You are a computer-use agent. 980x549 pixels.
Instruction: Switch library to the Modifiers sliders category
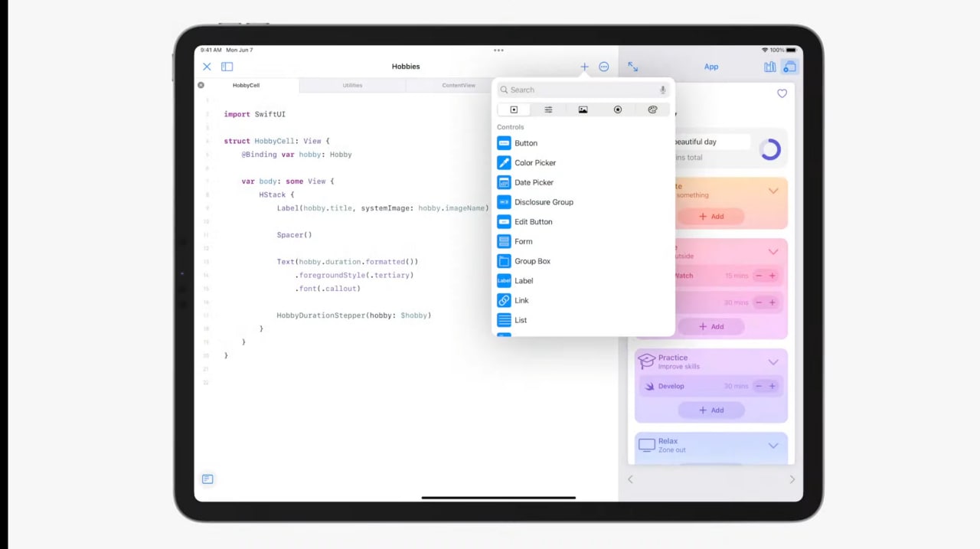pyautogui.click(x=548, y=109)
